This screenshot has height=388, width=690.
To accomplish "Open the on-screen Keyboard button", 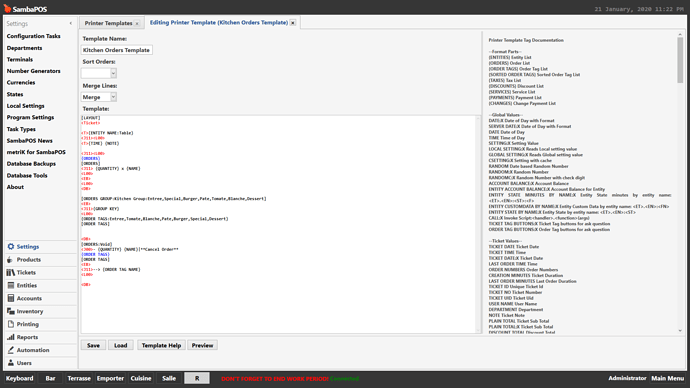I will point(19,378).
